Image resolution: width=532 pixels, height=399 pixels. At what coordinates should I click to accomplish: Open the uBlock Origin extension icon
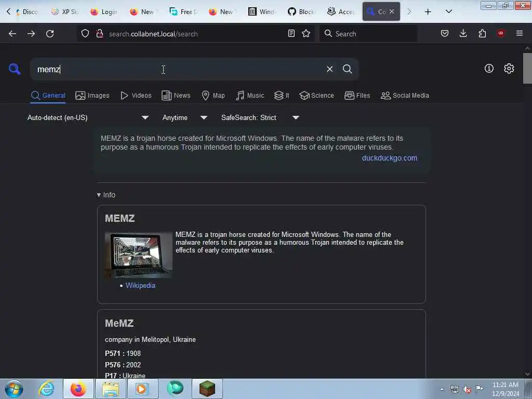tap(501, 33)
